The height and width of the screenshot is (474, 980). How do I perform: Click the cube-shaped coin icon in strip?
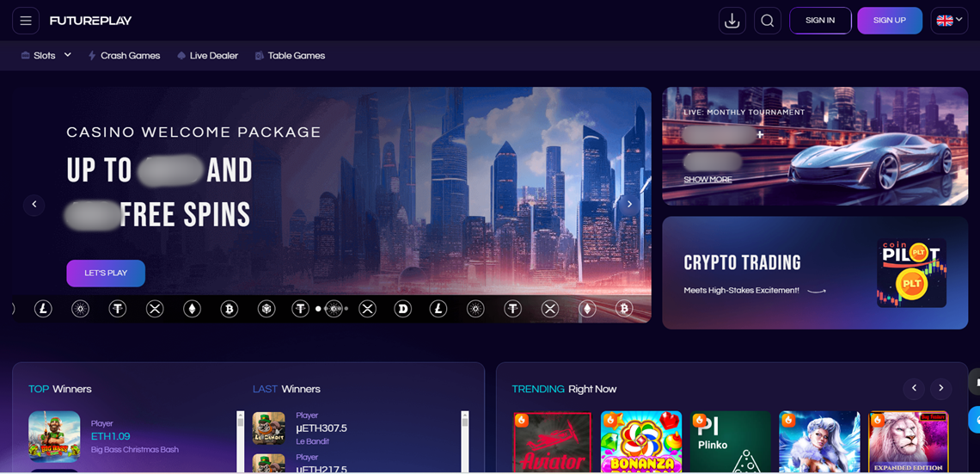pyautogui.click(x=266, y=308)
